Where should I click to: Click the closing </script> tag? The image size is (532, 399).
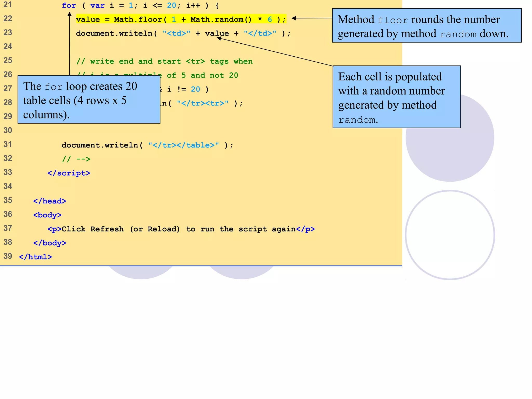pos(69,173)
